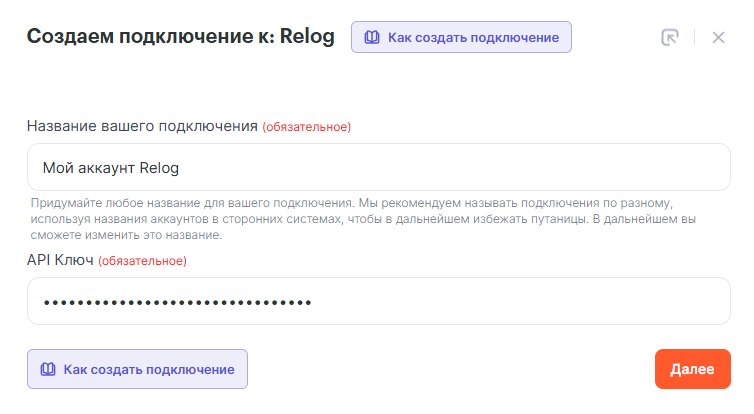
Task: Click the word "Relog" in the dialog title
Action: tap(307, 37)
